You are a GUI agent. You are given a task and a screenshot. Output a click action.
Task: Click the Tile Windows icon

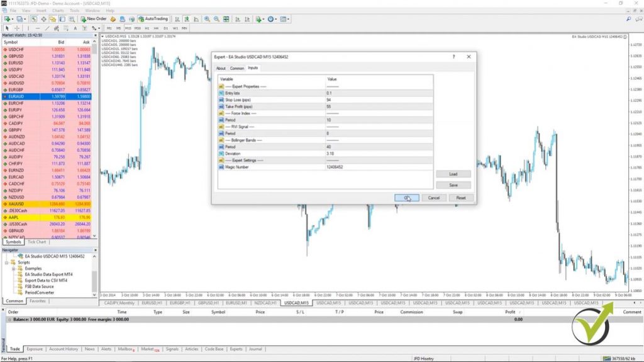pos(226,19)
